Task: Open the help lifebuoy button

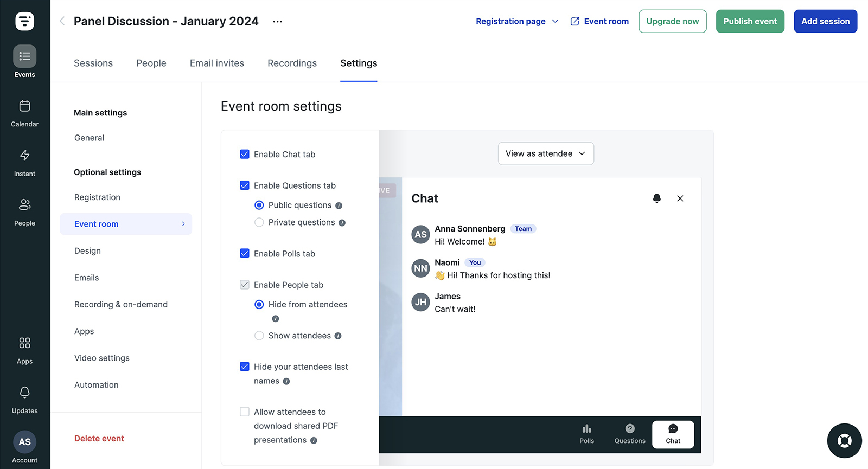Action: (844, 440)
